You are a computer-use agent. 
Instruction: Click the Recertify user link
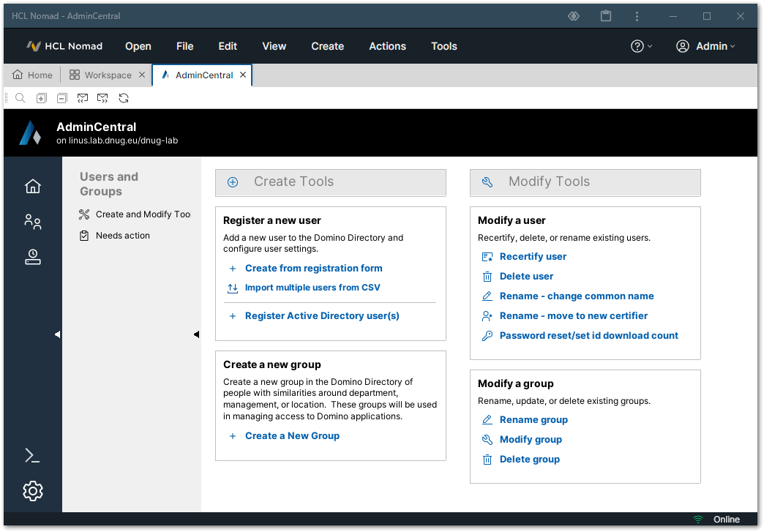click(533, 257)
